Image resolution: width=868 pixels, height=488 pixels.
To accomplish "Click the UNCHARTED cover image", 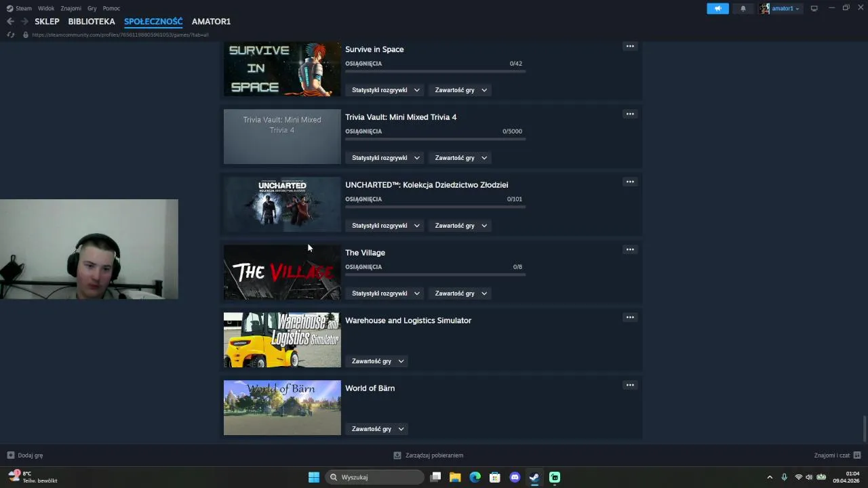I will point(282,205).
